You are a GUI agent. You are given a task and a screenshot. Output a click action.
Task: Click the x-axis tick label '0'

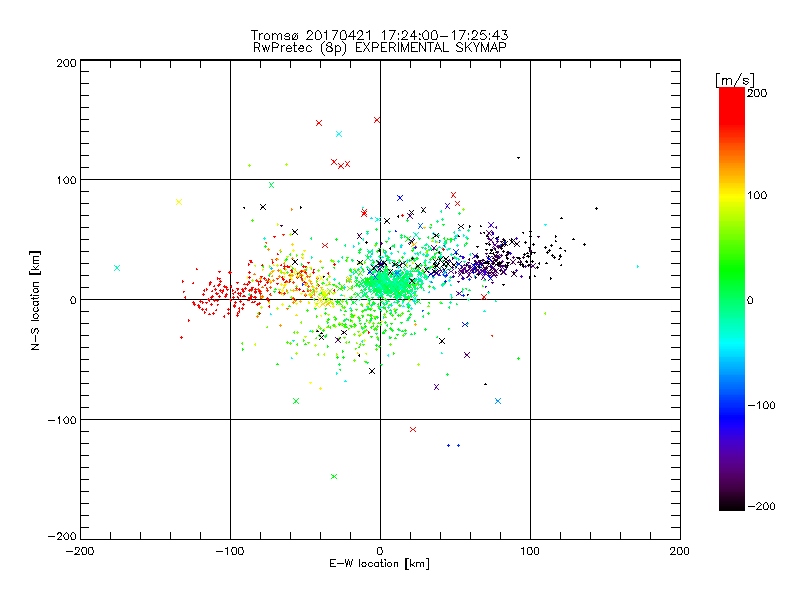(380, 551)
